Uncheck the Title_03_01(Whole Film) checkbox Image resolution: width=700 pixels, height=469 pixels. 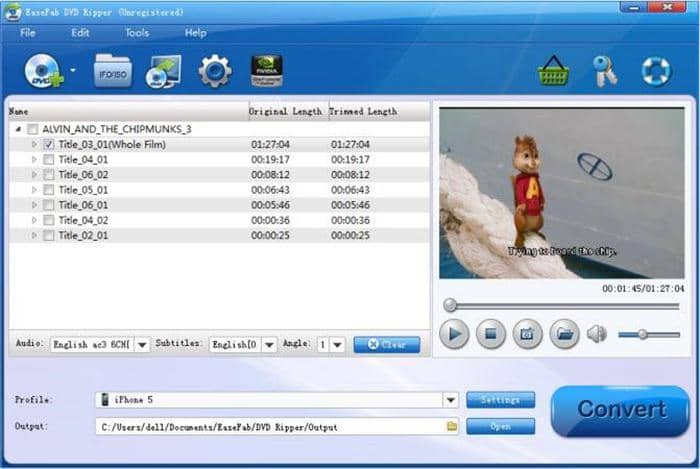[48, 145]
